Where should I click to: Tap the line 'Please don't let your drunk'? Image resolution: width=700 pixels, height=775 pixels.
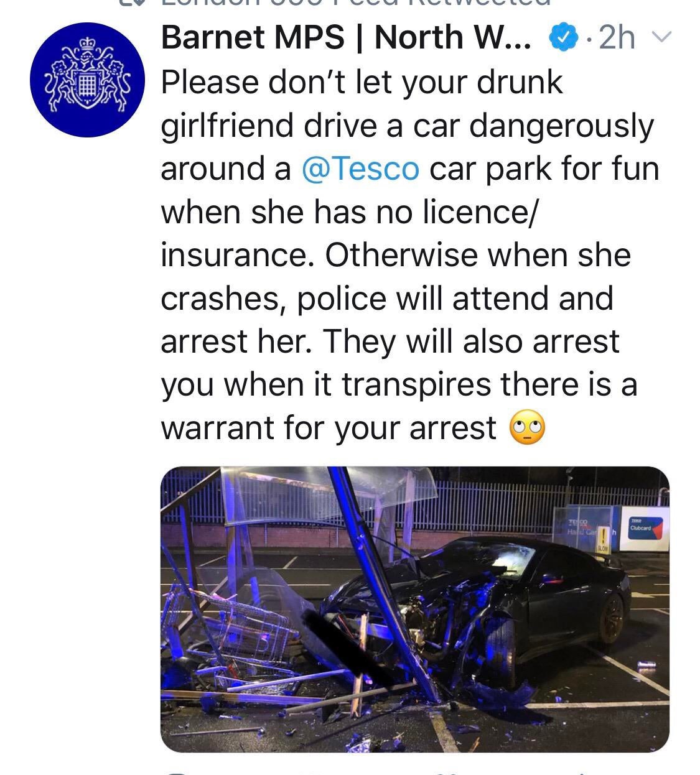[x=362, y=83]
